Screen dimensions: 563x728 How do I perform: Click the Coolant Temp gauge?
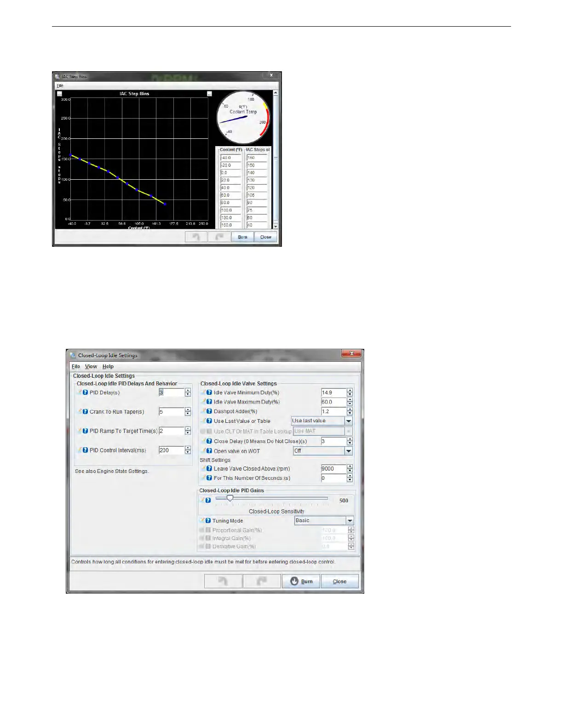243,118
